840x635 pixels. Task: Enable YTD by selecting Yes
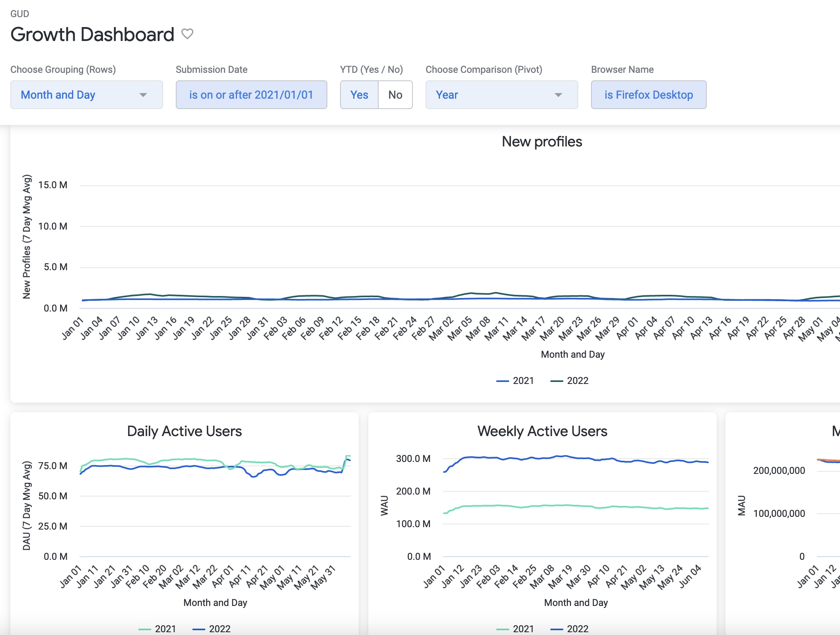(359, 95)
